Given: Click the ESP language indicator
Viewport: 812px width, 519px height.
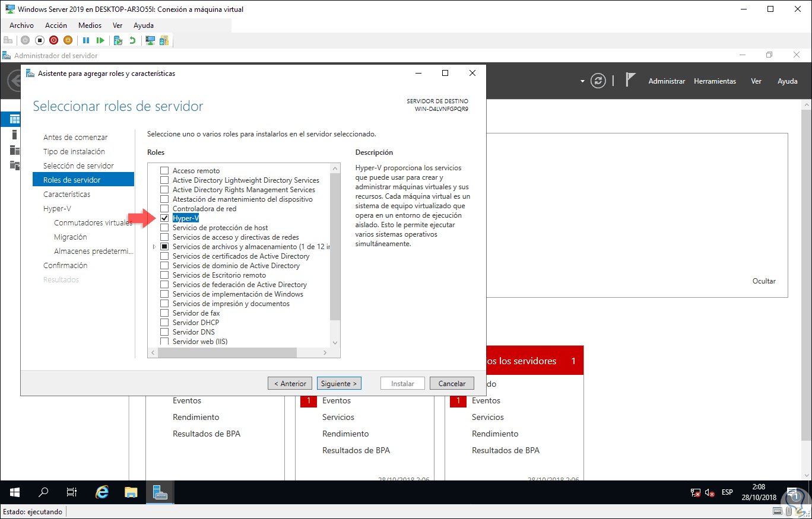Looking at the screenshot, I should point(727,492).
